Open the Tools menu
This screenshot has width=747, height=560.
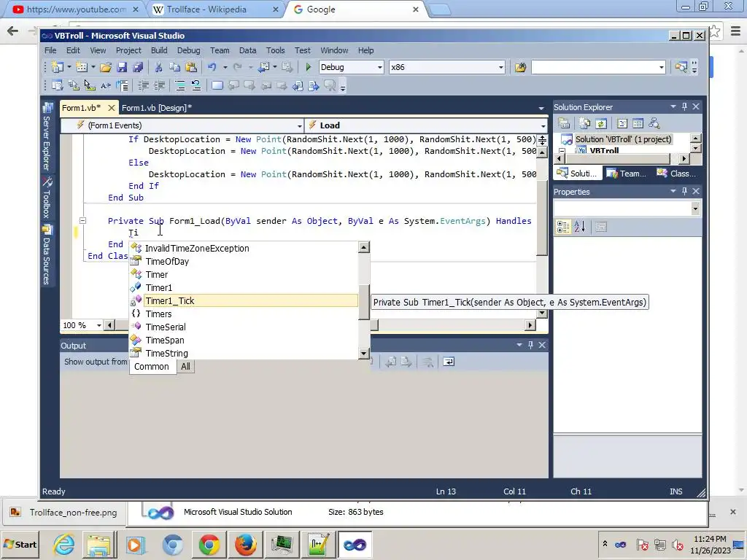pyautogui.click(x=275, y=50)
